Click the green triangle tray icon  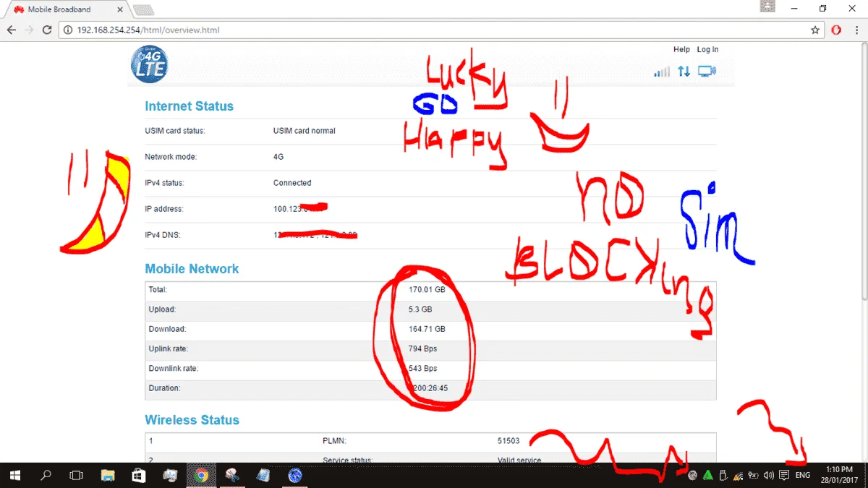tap(707, 475)
